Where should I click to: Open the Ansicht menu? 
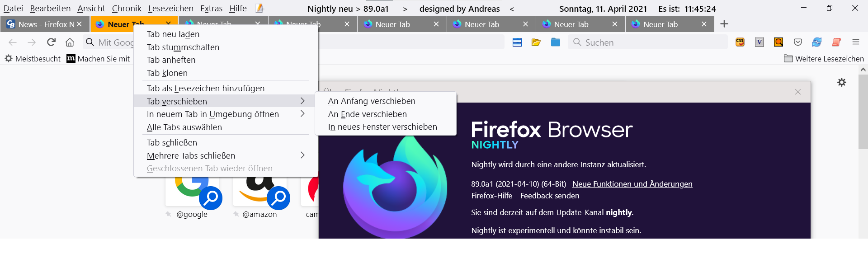point(91,9)
